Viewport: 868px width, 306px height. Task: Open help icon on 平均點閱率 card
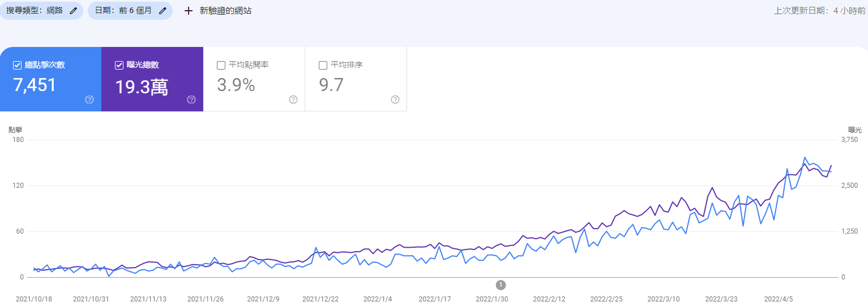(293, 100)
